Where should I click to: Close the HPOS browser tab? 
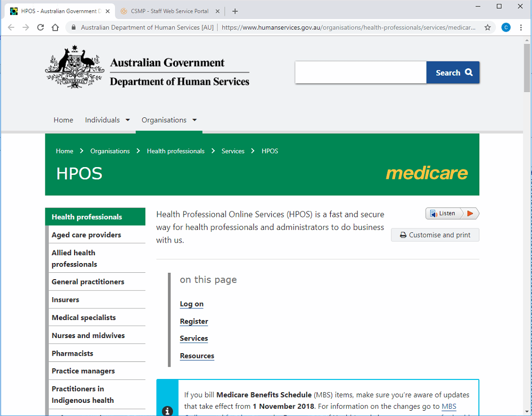108,11
